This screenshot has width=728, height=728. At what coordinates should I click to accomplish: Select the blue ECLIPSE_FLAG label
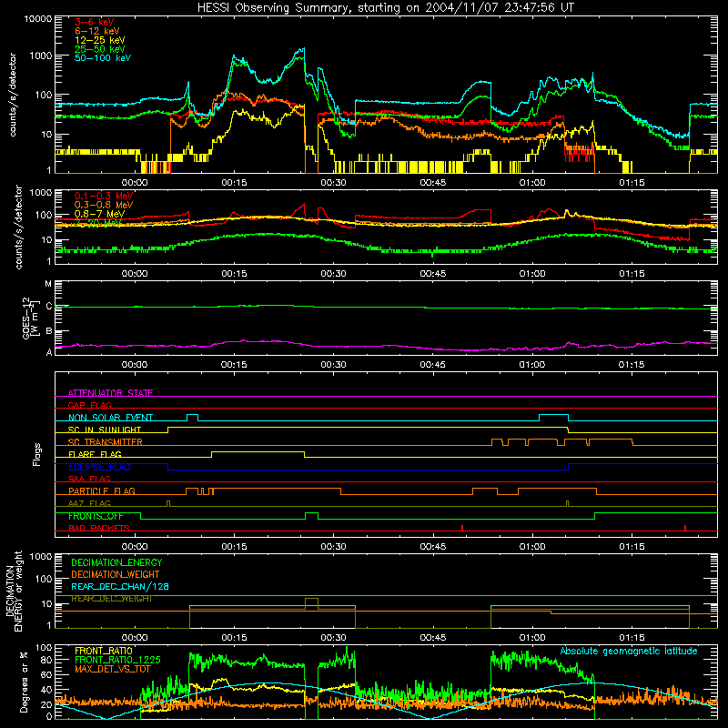pos(99,467)
